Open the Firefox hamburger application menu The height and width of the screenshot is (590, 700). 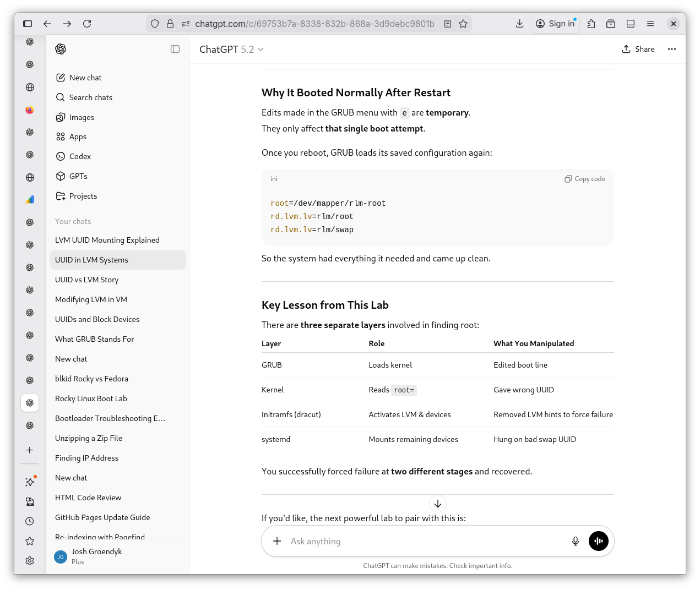click(650, 24)
